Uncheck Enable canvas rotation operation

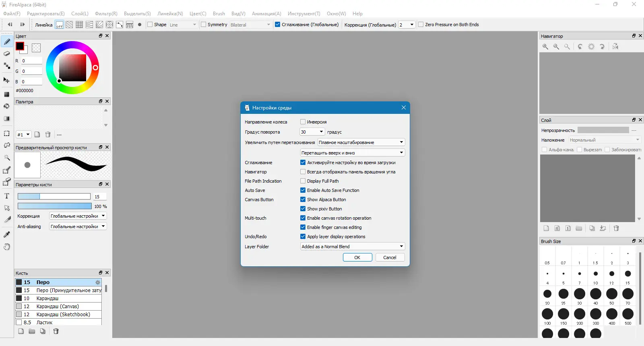(303, 218)
